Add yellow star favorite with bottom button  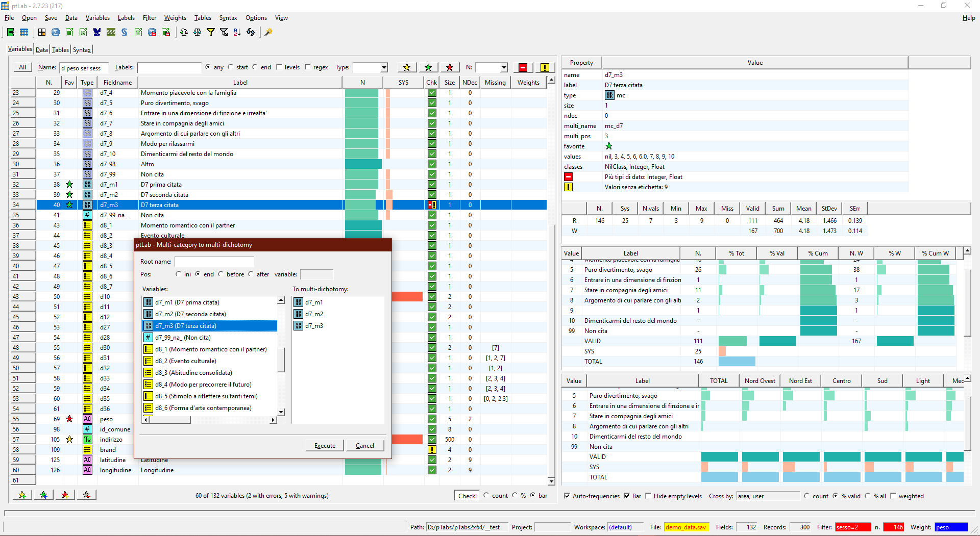(x=22, y=495)
